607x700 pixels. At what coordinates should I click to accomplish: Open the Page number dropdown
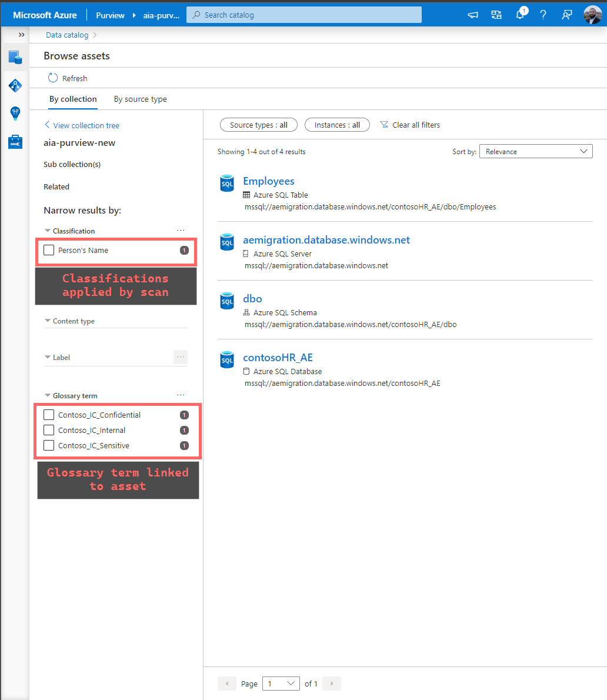coord(281,684)
